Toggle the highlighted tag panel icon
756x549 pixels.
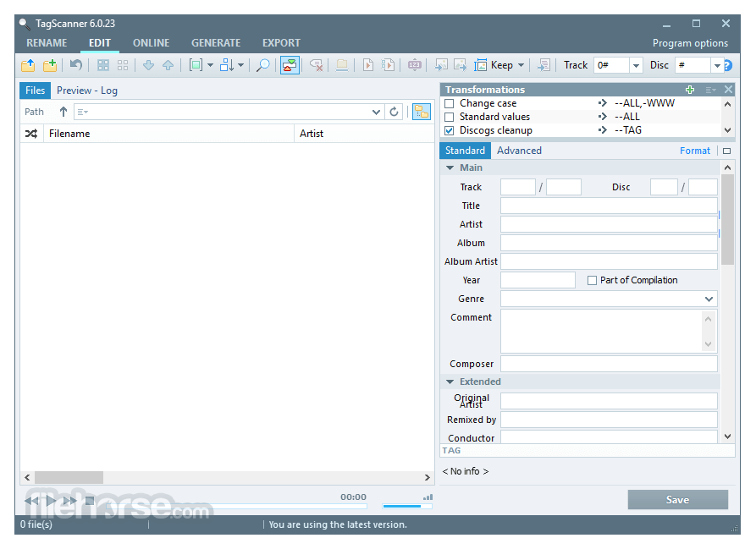[290, 65]
